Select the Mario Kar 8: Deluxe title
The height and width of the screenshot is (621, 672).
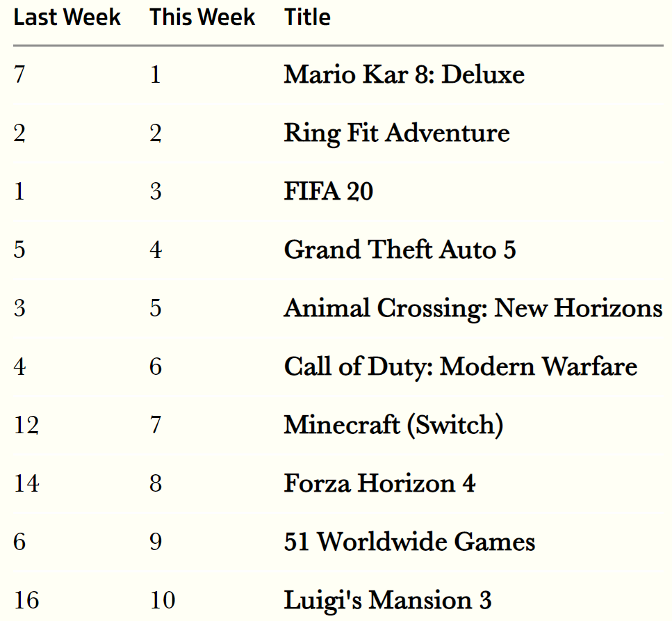tap(404, 74)
